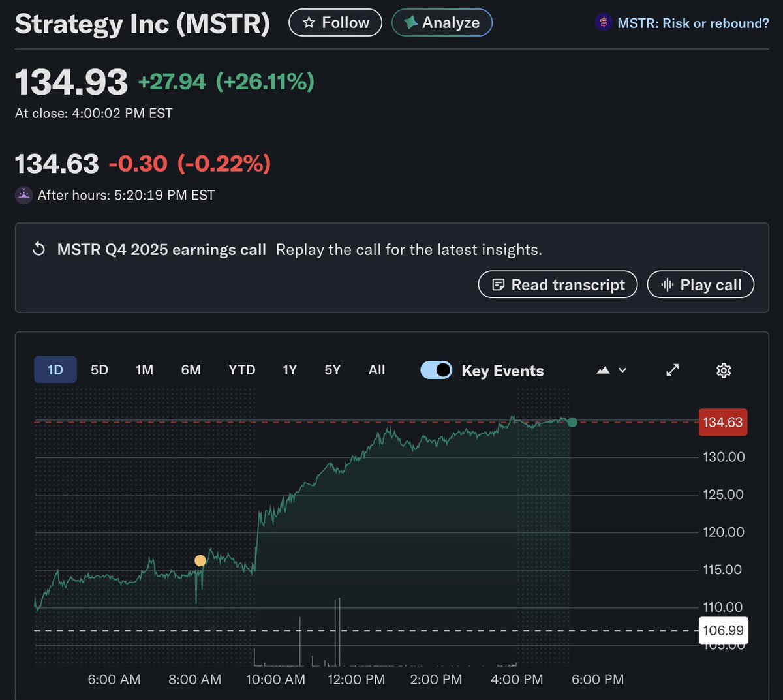Select the 5Y chart range
Viewport: 783px width, 700px height.
(332, 370)
